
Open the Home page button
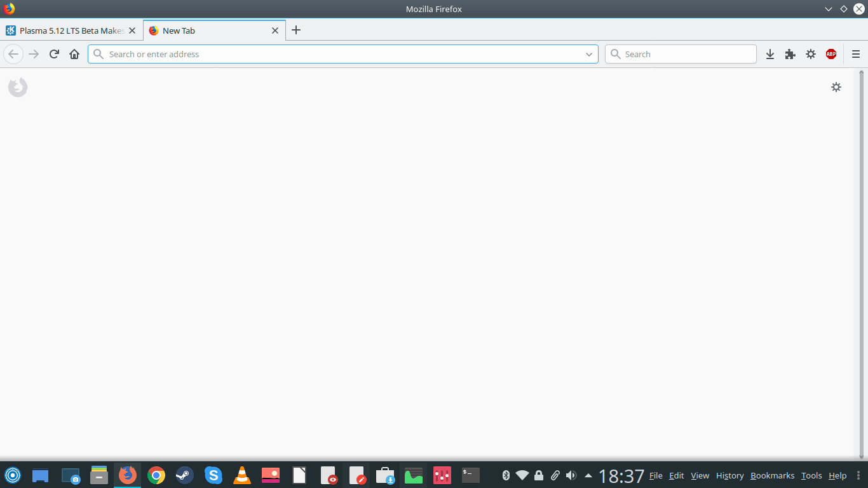click(x=74, y=54)
